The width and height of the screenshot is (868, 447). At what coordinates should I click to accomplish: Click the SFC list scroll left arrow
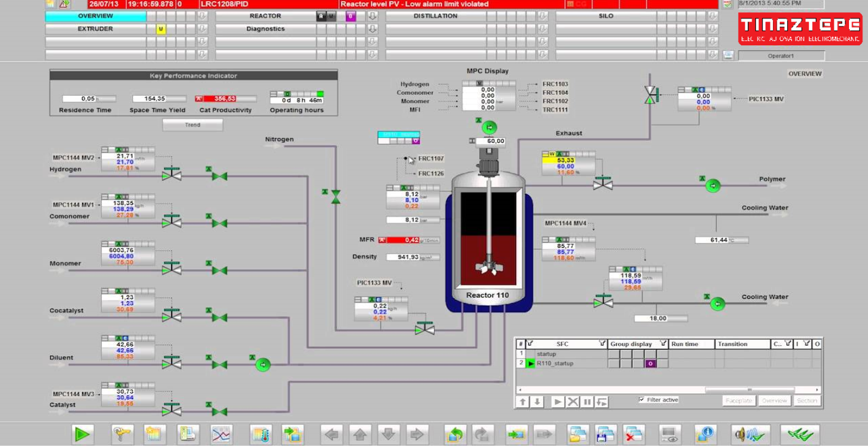click(519, 389)
